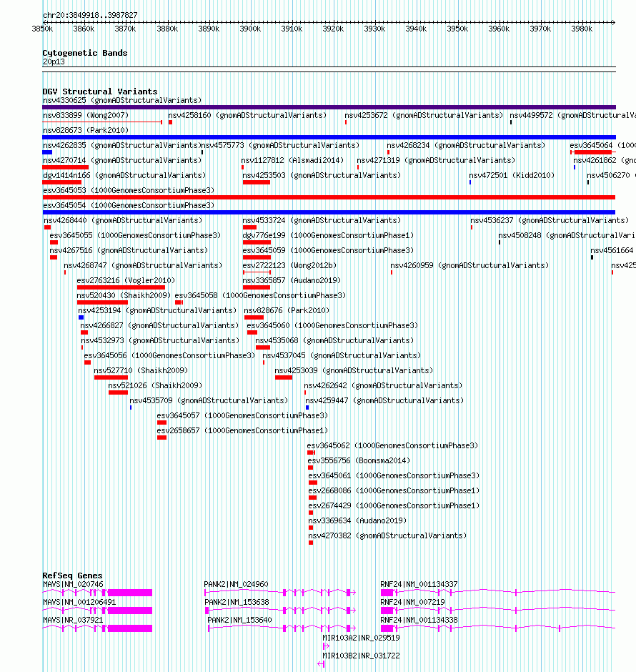636x672 pixels.
Task: Select the nsv833899 (Wong2007) variant label
Action: tap(86, 115)
